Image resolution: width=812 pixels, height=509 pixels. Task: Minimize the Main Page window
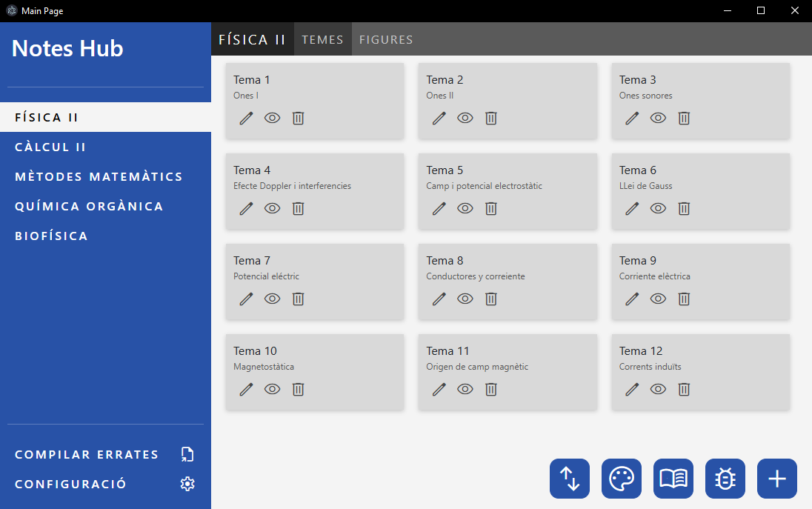tap(728, 10)
